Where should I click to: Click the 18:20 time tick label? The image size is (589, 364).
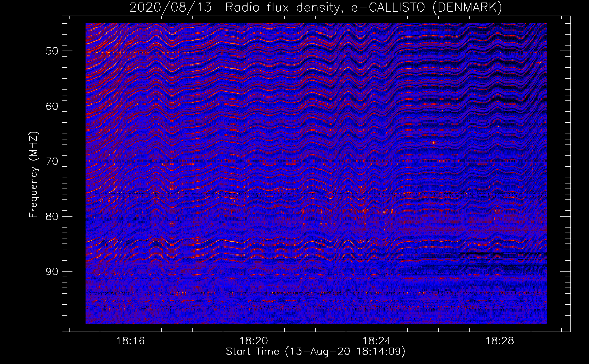click(x=254, y=341)
